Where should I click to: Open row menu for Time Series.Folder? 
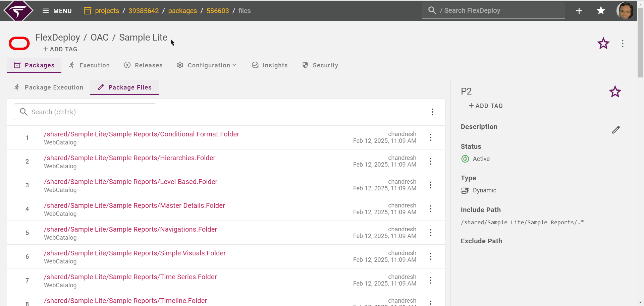431,280
